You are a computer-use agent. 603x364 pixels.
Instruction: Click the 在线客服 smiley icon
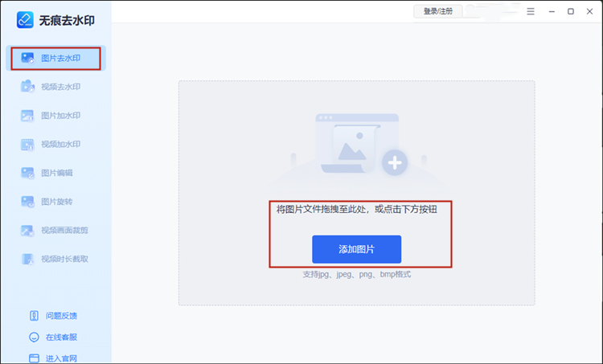(x=34, y=337)
